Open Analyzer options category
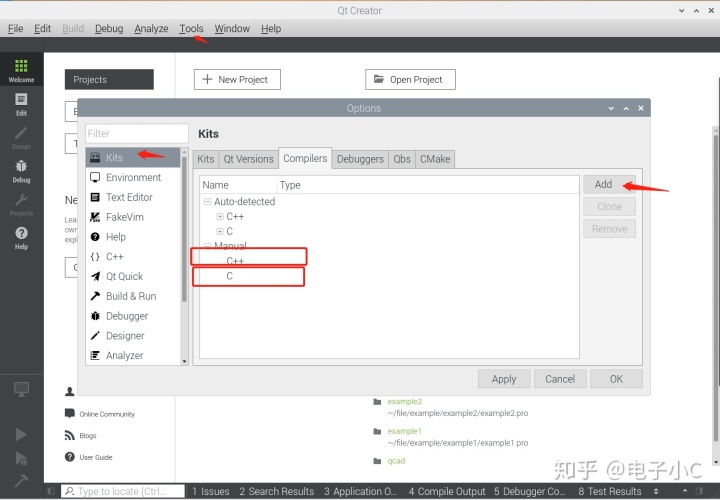The width and height of the screenshot is (720, 500). [x=133, y=355]
